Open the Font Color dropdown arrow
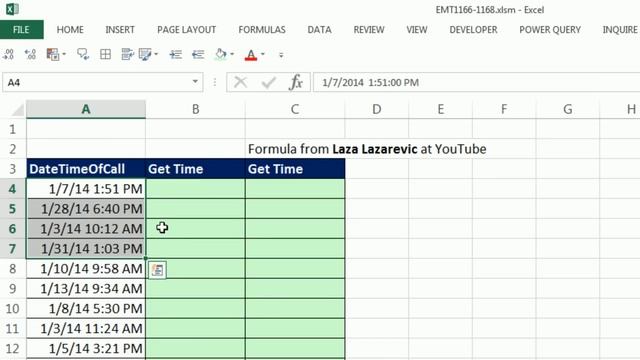The width and height of the screenshot is (640, 360). [x=262, y=54]
